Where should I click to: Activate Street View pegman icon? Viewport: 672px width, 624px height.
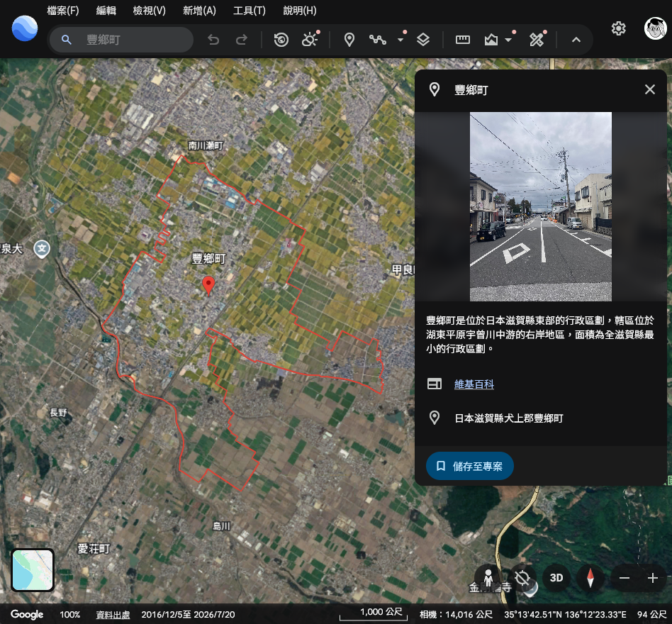click(x=488, y=578)
